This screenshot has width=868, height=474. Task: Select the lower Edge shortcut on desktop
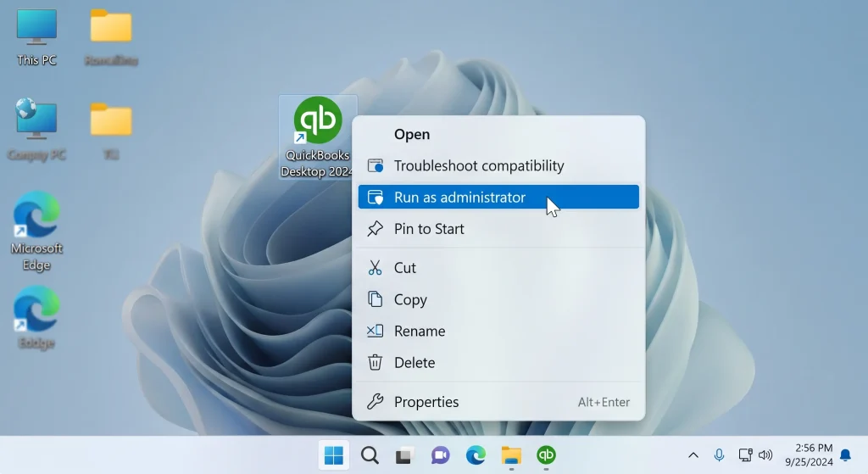(x=36, y=317)
